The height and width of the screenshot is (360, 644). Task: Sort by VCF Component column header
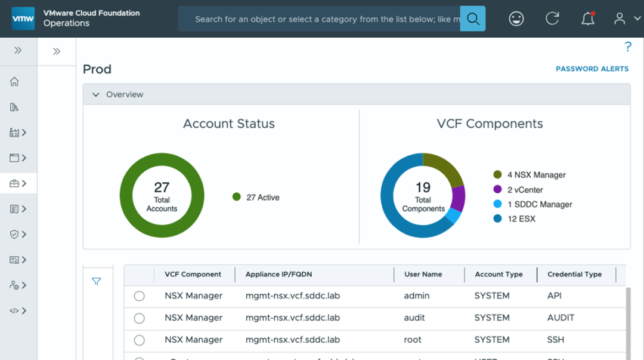pyautogui.click(x=193, y=275)
